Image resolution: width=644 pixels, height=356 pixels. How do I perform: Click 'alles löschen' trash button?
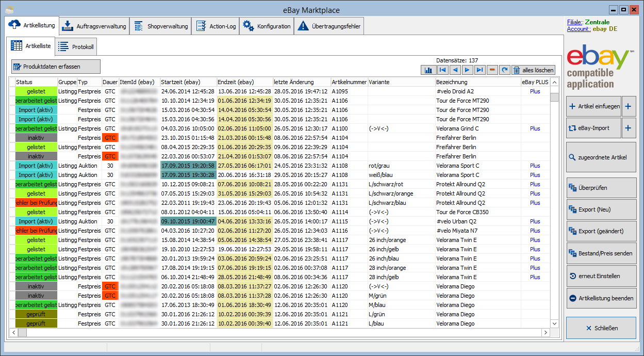pyautogui.click(x=533, y=70)
